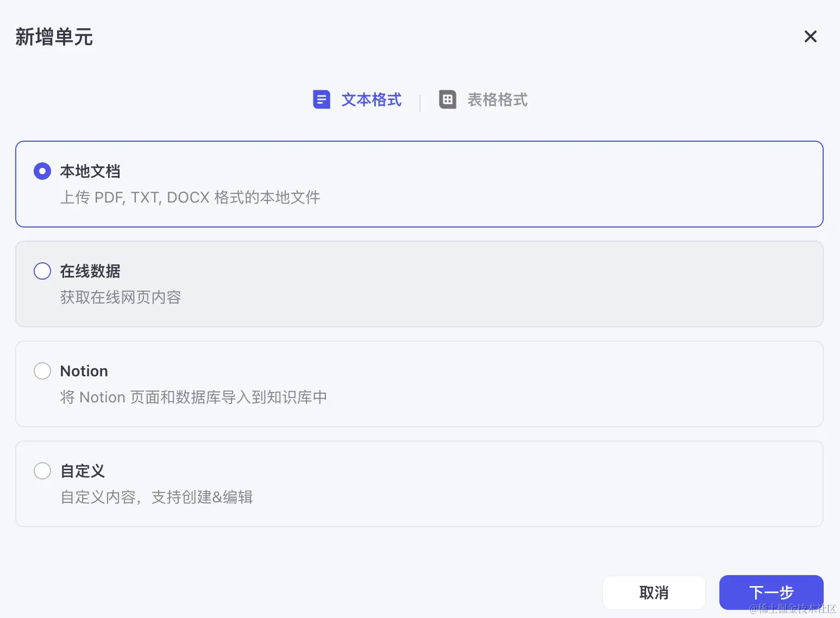Image resolution: width=840 pixels, height=618 pixels.
Task: Click the 下一步 button
Action: 771,592
